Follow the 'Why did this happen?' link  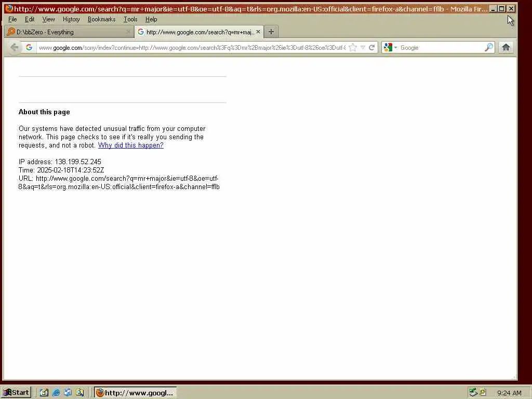[130, 145]
